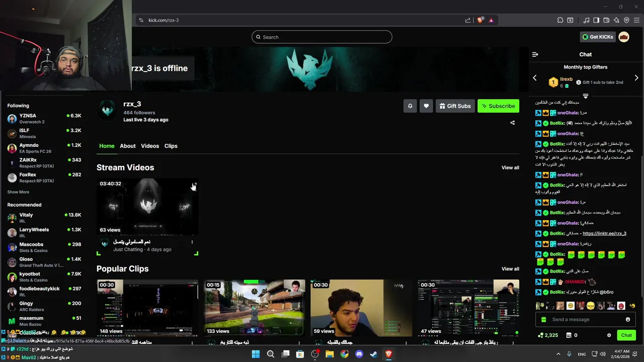Click the notification bell on rzx_3 channel
Screen dimensions: 644x362
[410, 106]
